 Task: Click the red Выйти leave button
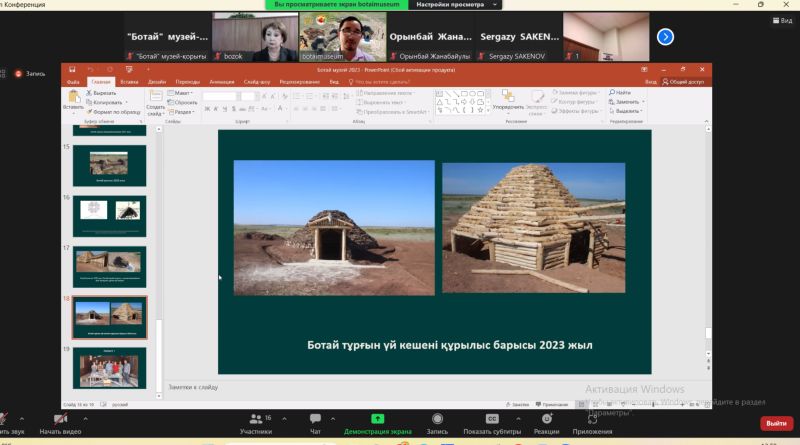click(x=776, y=423)
